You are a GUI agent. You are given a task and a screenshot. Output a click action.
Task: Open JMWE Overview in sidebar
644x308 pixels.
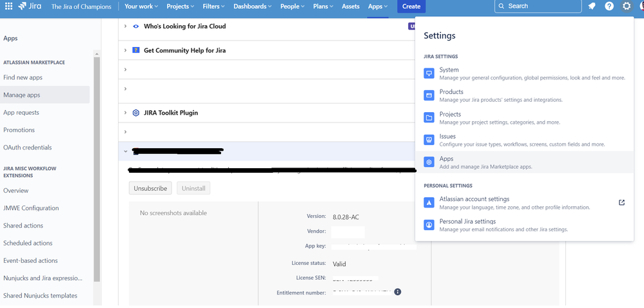point(16,191)
